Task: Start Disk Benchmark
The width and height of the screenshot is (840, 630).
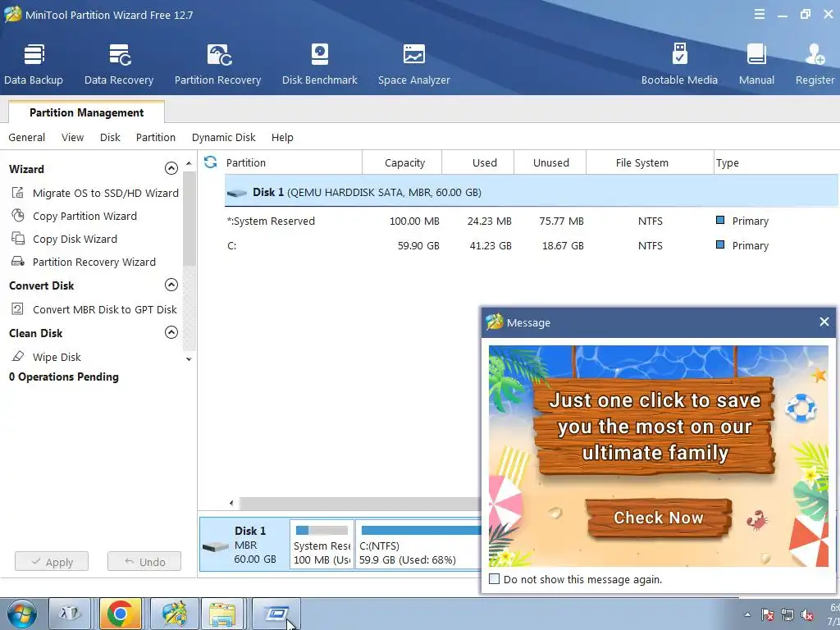Action: [x=319, y=65]
